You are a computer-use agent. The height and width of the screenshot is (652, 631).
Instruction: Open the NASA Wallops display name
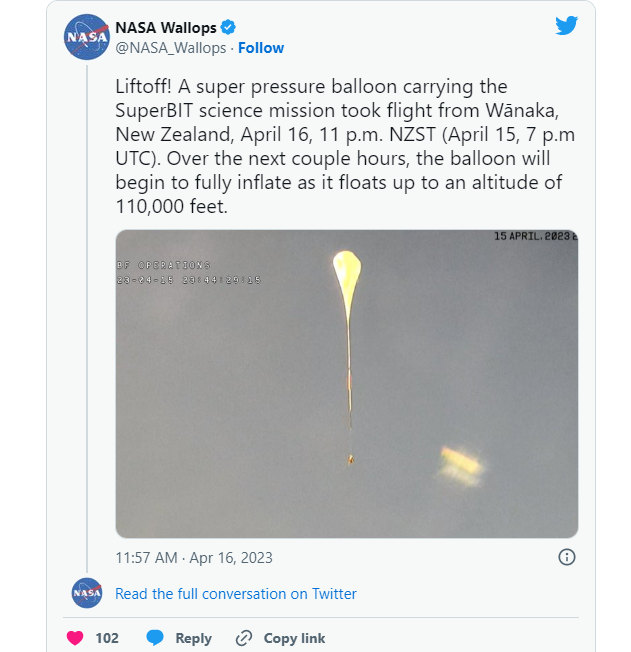coord(166,28)
